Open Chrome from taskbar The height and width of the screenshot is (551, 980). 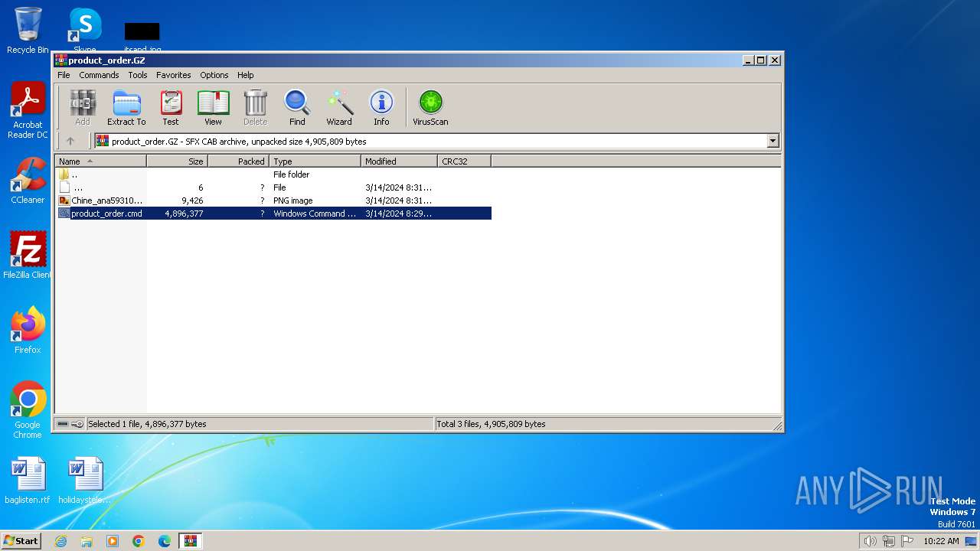(x=139, y=541)
